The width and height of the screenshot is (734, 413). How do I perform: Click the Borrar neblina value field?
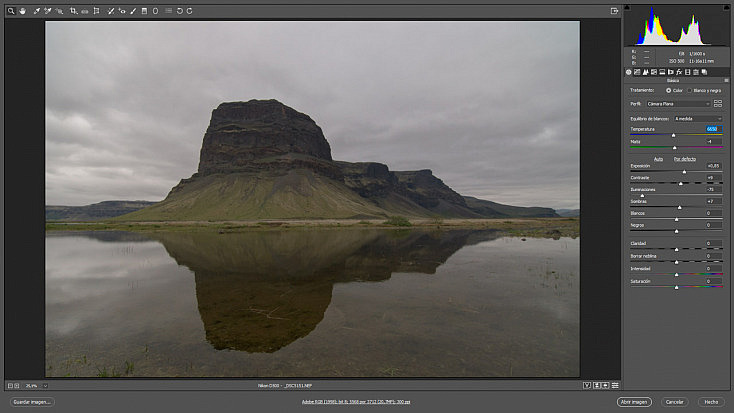pyautogui.click(x=714, y=256)
